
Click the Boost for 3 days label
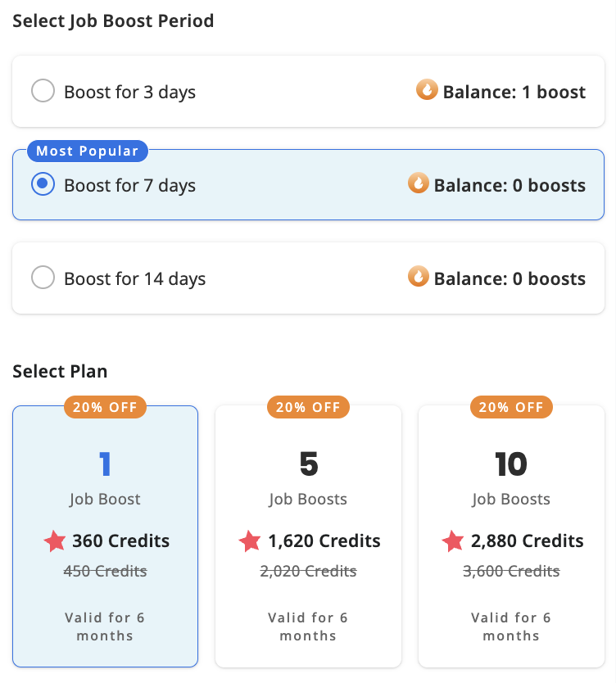coord(129,93)
